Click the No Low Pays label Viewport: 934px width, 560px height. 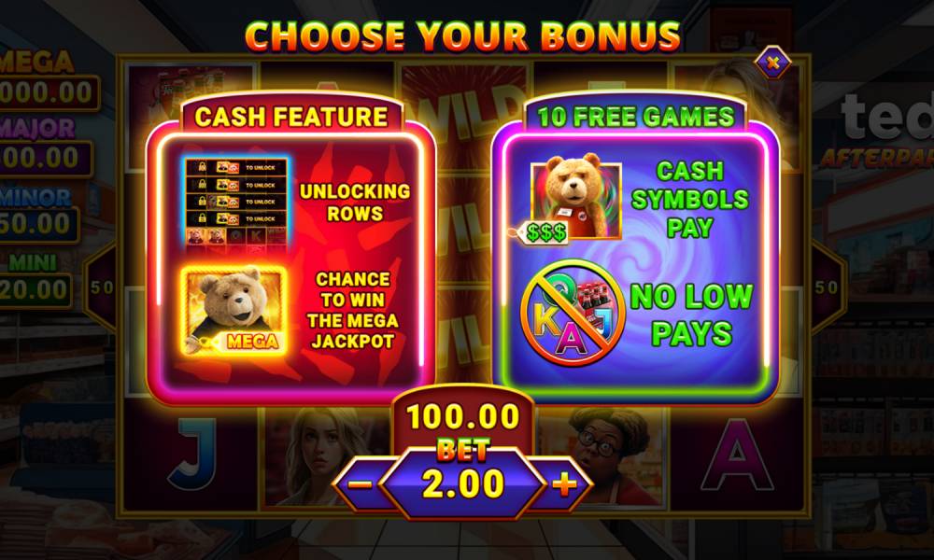(x=691, y=315)
